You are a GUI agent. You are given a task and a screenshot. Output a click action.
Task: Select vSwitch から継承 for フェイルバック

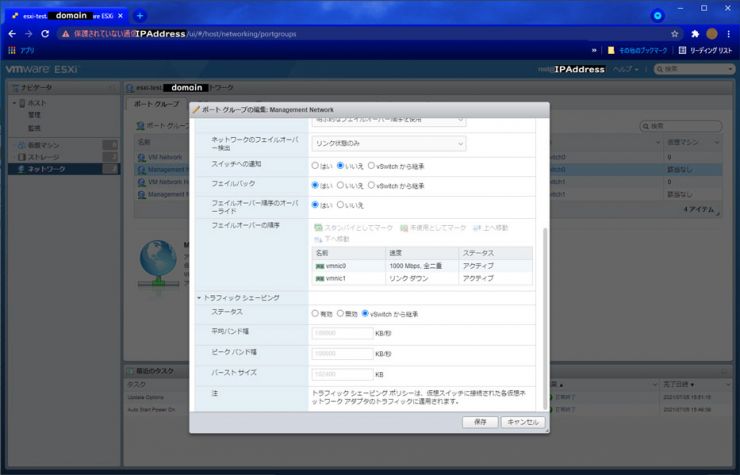pos(371,186)
